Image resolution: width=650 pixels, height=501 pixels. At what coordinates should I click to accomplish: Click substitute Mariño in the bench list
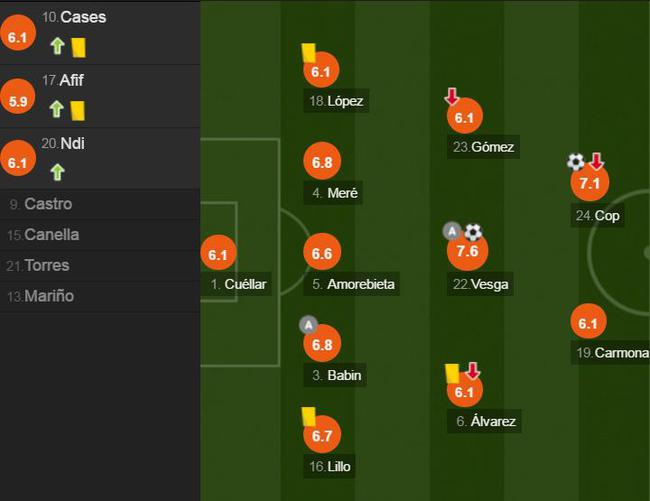coord(50,296)
